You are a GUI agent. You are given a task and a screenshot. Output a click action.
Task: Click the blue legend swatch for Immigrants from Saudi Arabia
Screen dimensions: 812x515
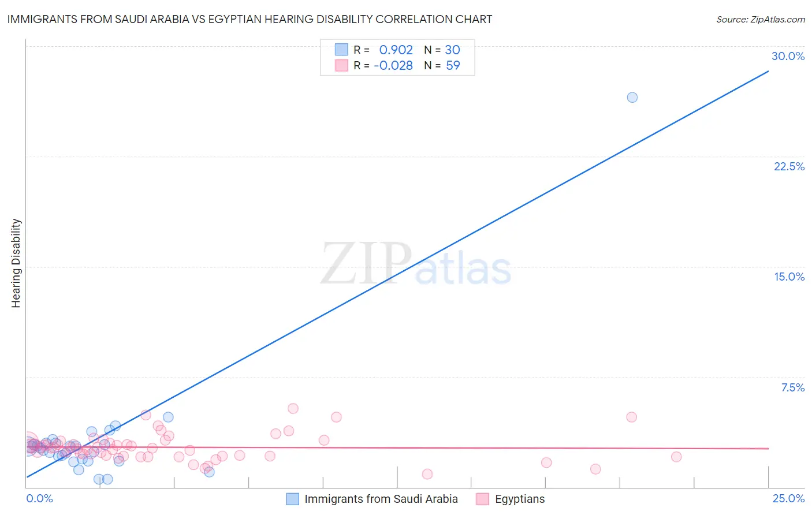[293, 499]
